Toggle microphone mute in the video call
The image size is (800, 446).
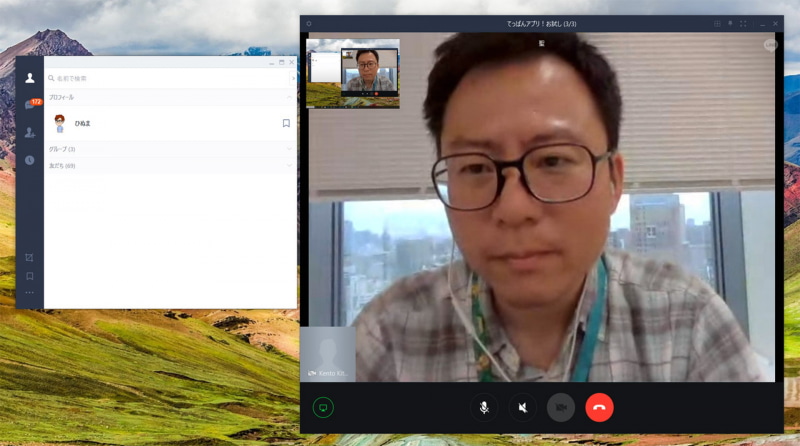[484, 407]
